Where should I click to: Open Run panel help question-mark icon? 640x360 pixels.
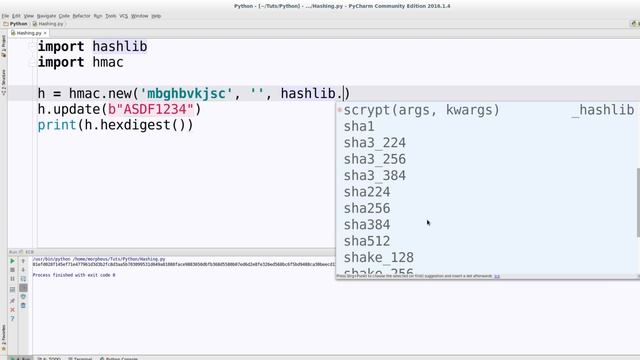(x=12, y=318)
